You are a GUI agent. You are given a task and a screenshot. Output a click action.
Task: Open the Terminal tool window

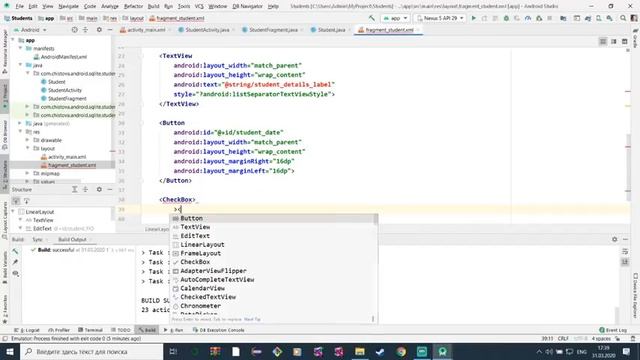point(90,330)
